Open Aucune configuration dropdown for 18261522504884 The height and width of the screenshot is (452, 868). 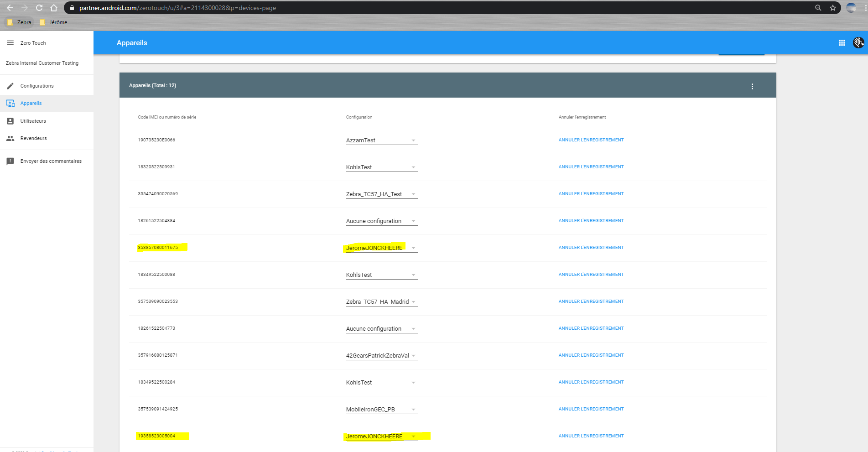[413, 221]
